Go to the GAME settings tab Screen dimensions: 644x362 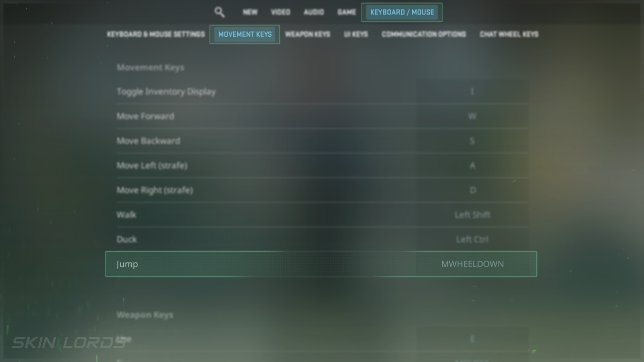[x=347, y=12]
